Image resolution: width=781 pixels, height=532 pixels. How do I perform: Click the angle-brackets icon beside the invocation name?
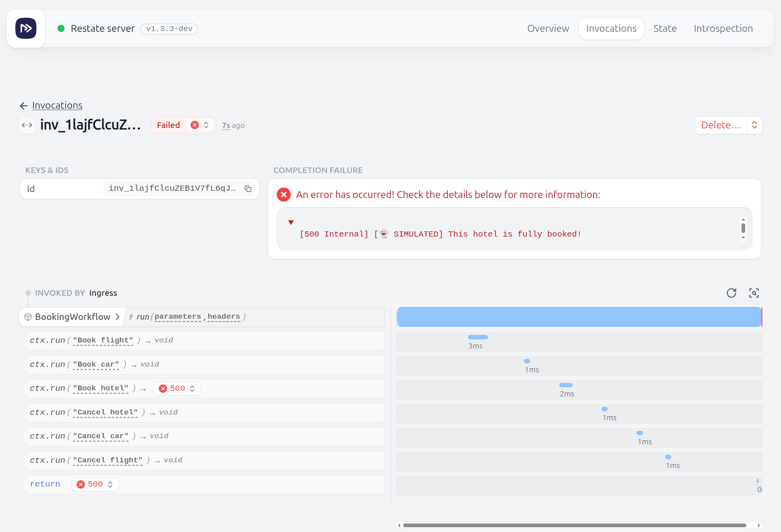(x=27, y=125)
